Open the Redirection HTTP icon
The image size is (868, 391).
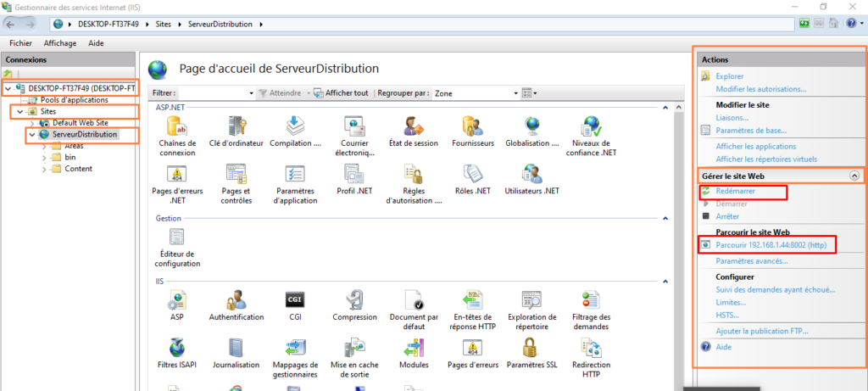pyautogui.click(x=590, y=348)
